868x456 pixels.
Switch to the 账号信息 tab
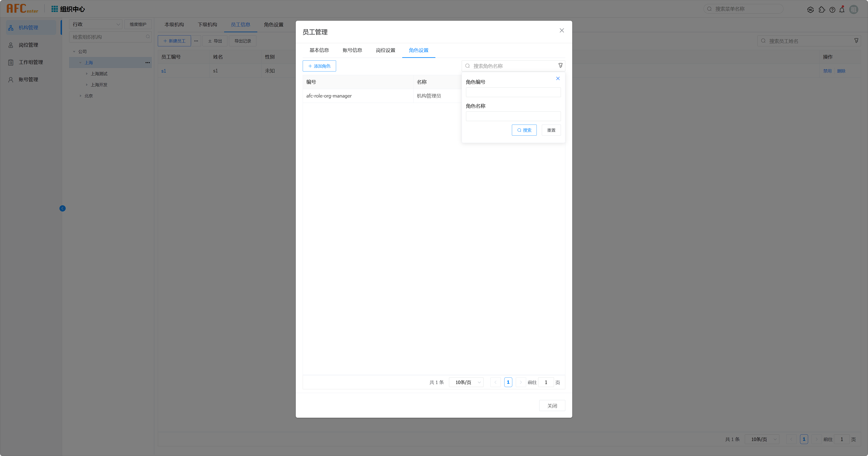pyautogui.click(x=352, y=50)
